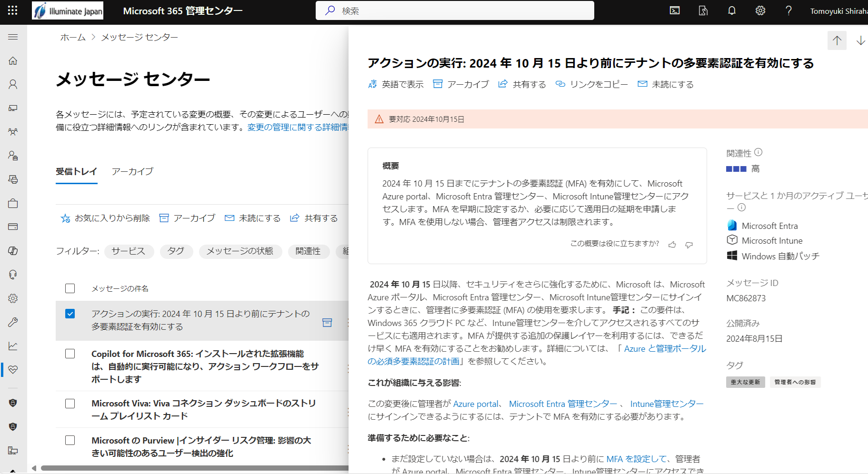
Task: Click リンクをコピー in detail pane
Action: [x=592, y=84]
